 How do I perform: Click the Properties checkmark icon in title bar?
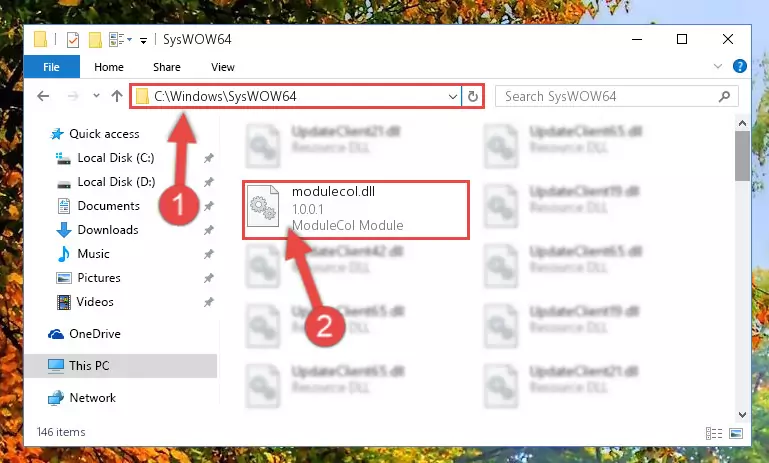pos(73,40)
